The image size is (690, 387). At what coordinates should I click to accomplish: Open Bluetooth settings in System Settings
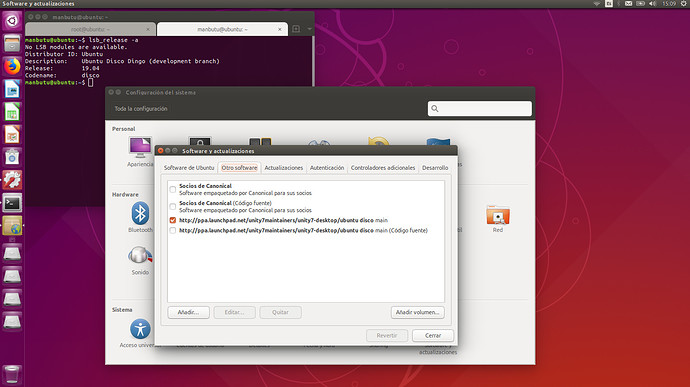click(x=140, y=217)
